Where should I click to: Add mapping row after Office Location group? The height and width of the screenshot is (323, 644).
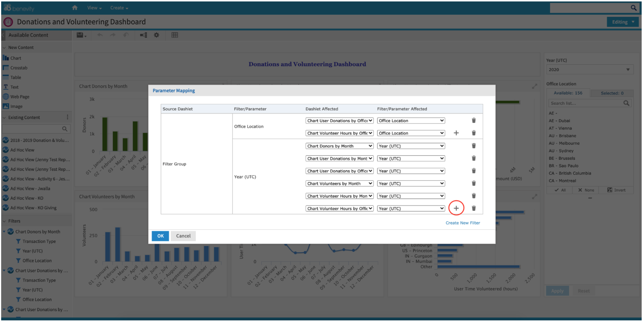point(456,133)
